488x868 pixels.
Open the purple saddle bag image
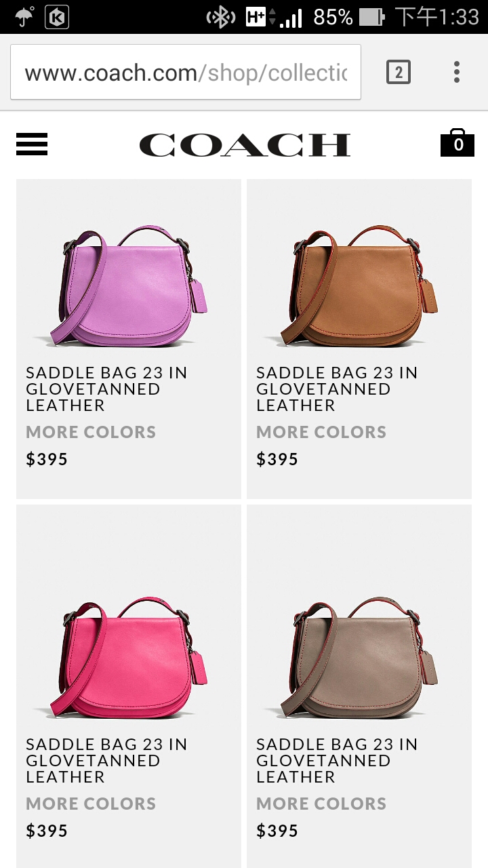[x=129, y=286]
